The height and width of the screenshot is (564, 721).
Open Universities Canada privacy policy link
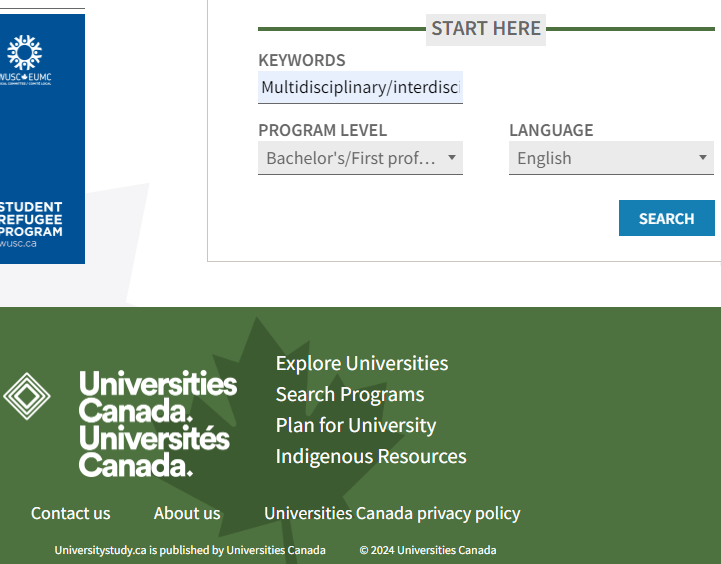pos(392,513)
